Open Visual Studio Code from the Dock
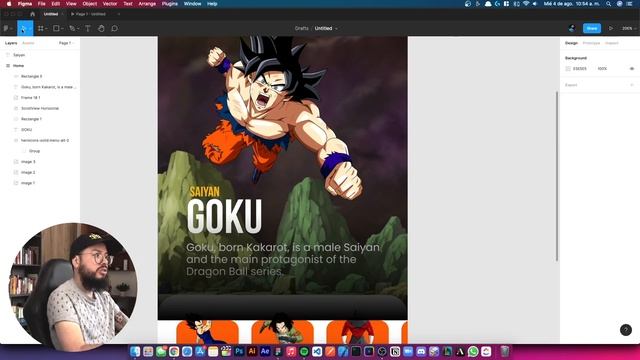 point(317,351)
